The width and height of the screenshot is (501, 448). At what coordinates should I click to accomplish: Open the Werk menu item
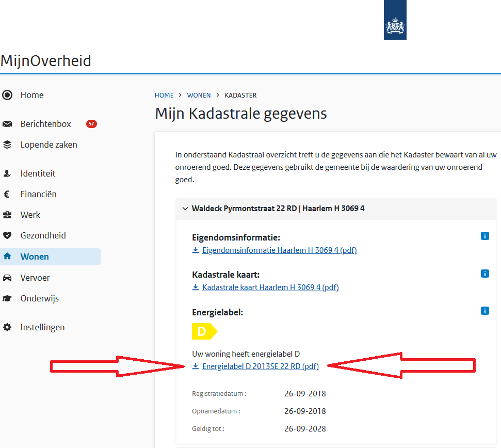pyautogui.click(x=30, y=215)
